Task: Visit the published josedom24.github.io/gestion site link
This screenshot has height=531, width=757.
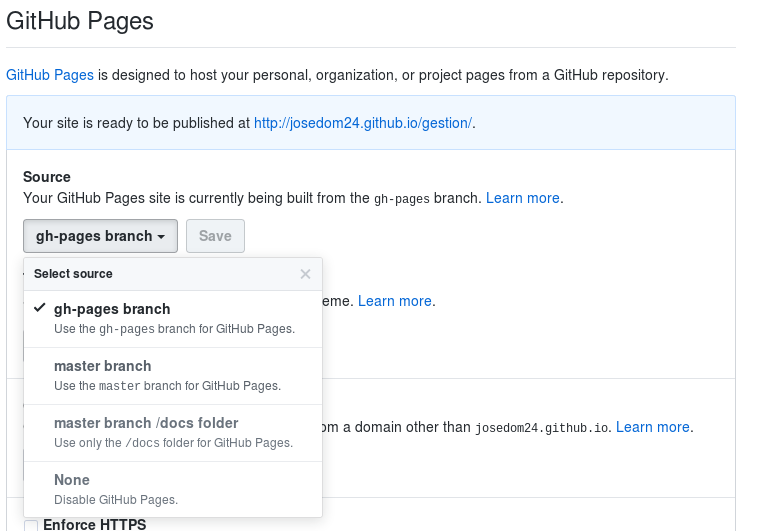Action: (363, 123)
